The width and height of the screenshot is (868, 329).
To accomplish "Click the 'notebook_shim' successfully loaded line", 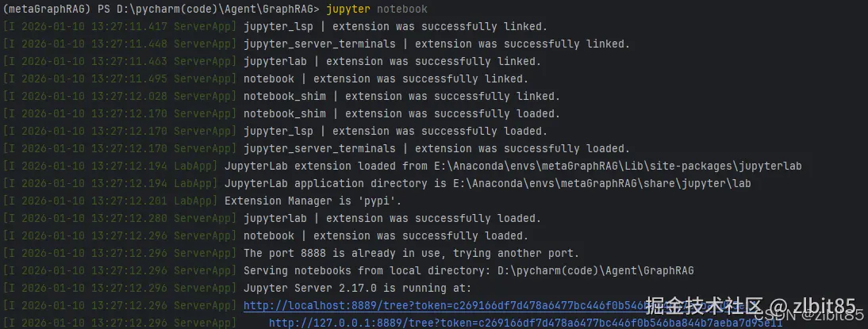I will click(x=401, y=113).
